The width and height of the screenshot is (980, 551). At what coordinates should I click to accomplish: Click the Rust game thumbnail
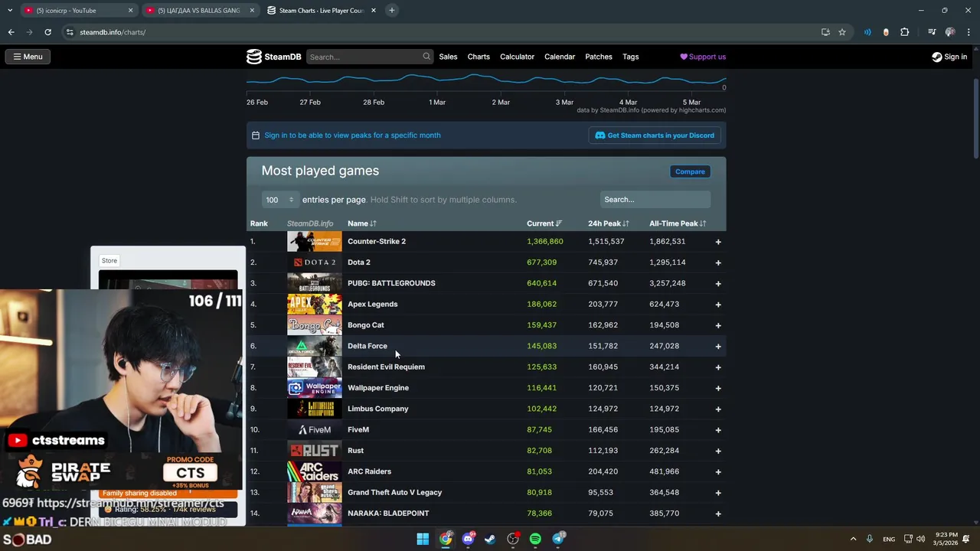click(x=314, y=451)
